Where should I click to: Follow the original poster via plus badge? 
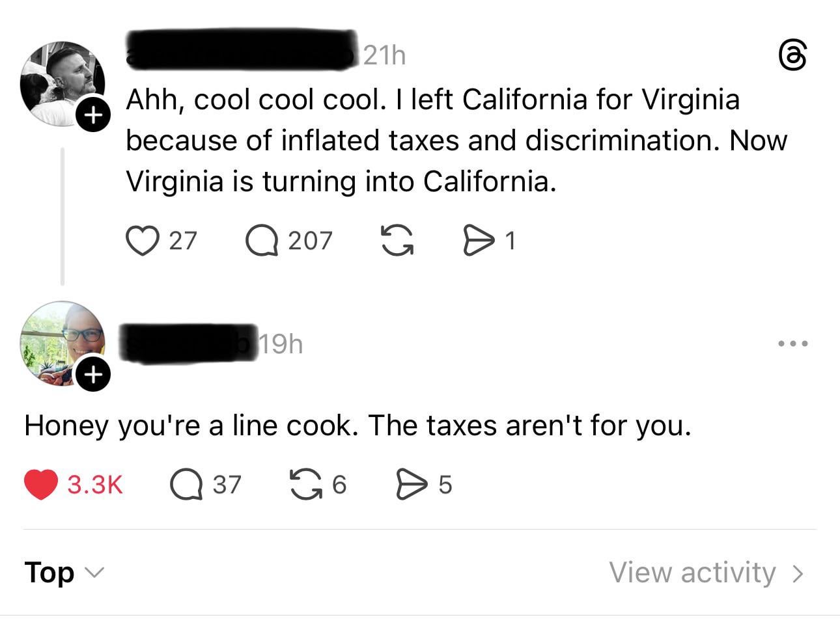click(x=94, y=116)
